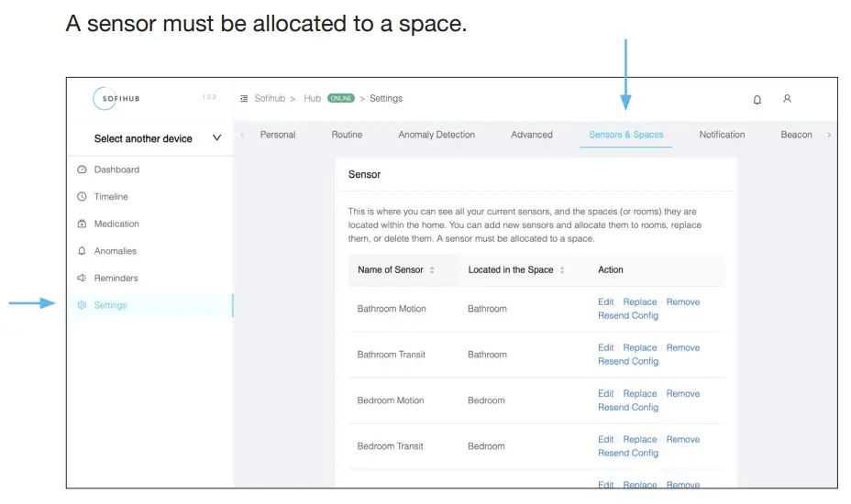Sort by Name of Sensor column
The image size is (851, 504).
(432, 270)
